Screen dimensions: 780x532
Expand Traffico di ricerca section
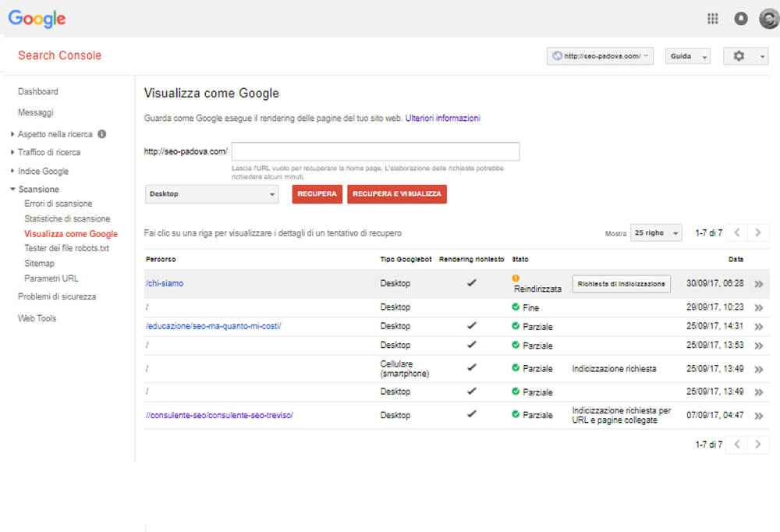tap(12, 152)
